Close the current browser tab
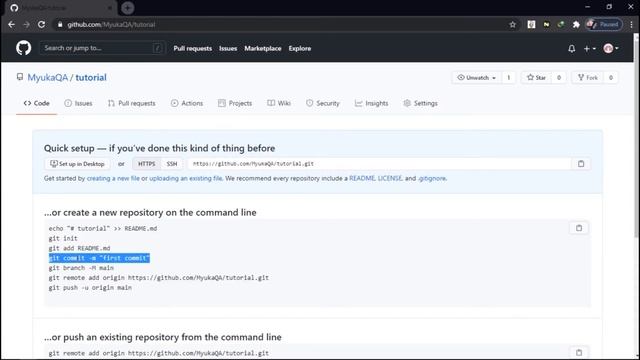This screenshot has height=360, width=640. 109,8
